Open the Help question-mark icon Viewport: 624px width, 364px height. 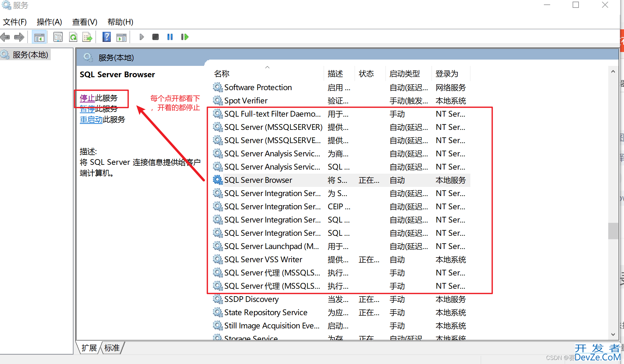click(107, 37)
